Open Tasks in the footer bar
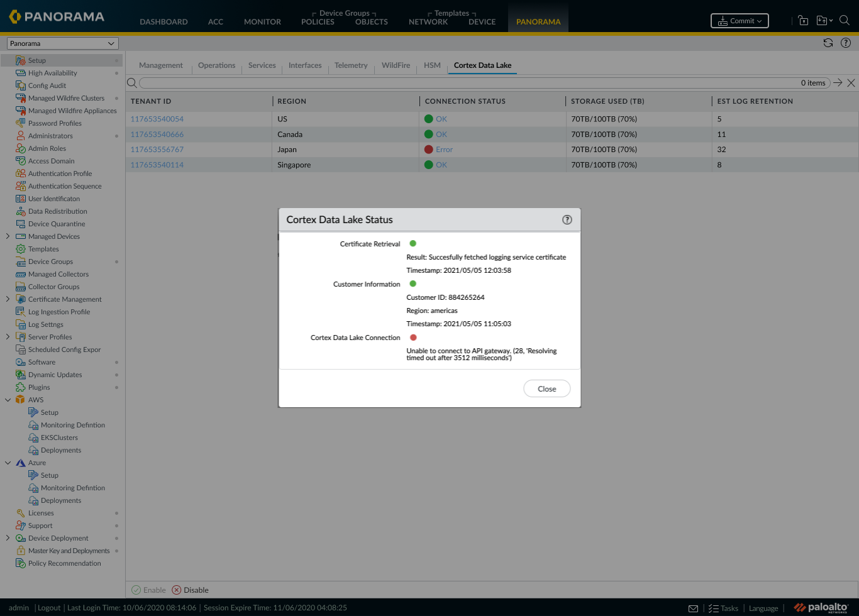Image resolution: width=859 pixels, height=616 pixels. (723, 608)
